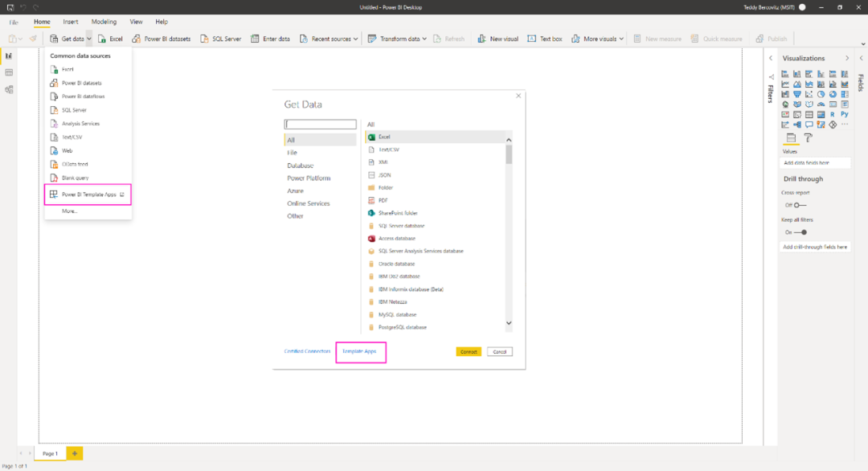Select the stacked bar chart visual icon
Viewport: 868px width, 471px height.
coord(785,74)
